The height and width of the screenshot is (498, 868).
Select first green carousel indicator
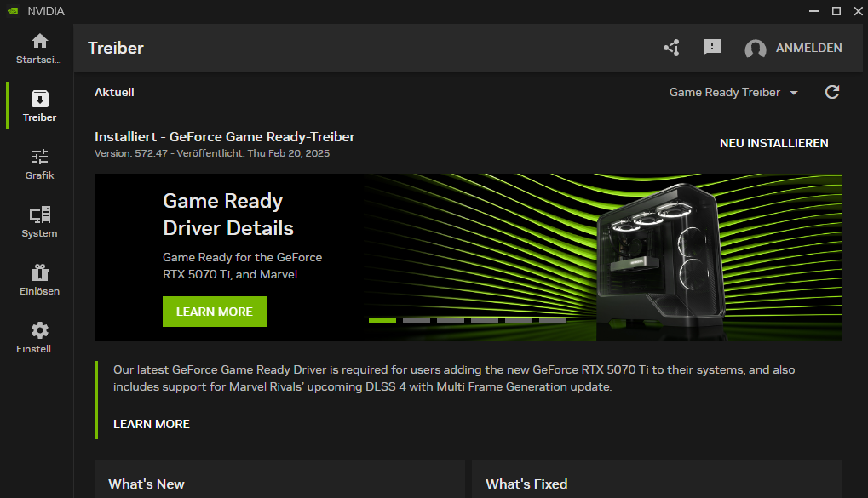tap(382, 320)
